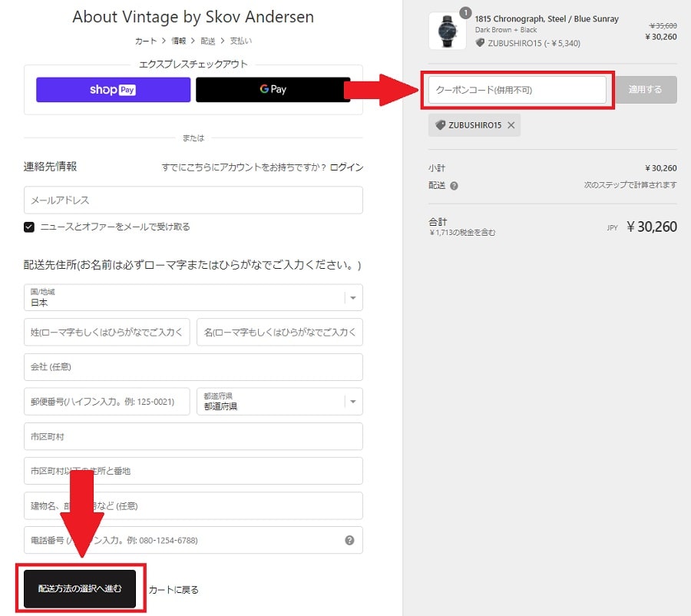Focus the building name optional field
The width and height of the screenshot is (691, 616).
click(193, 505)
